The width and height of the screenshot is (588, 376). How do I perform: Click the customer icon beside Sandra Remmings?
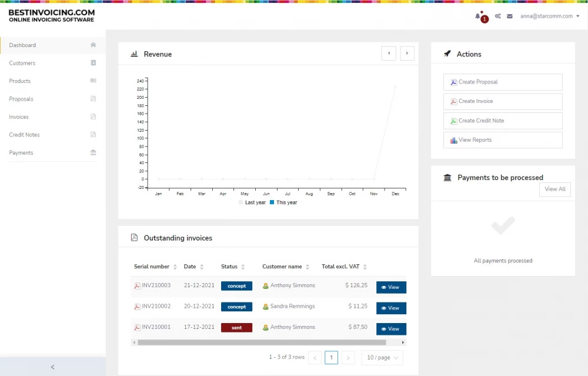click(x=266, y=307)
